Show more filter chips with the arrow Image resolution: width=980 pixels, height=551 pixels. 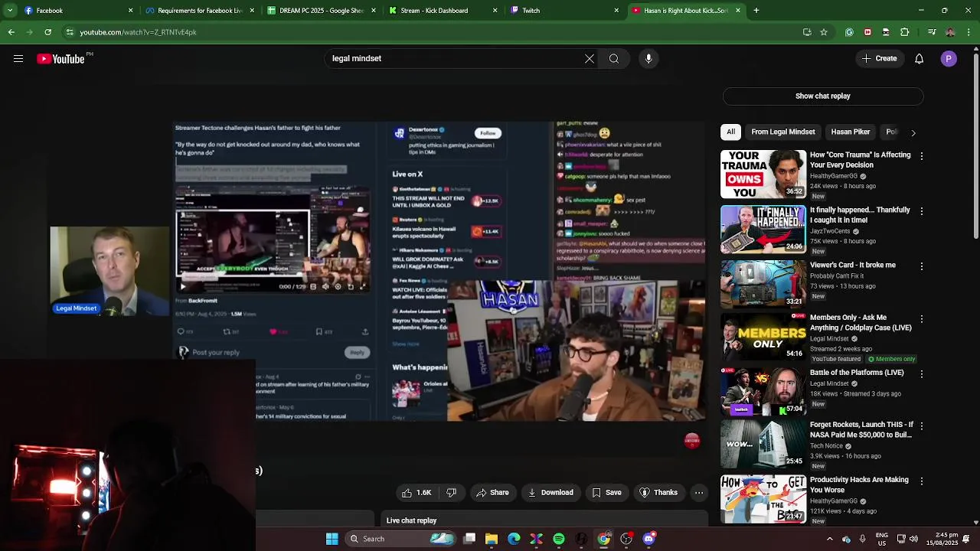(x=913, y=133)
